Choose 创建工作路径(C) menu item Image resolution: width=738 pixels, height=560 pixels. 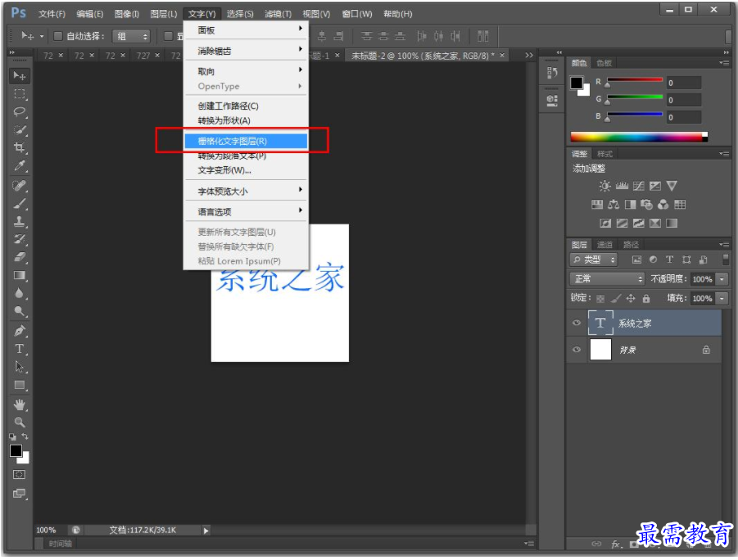[246, 106]
